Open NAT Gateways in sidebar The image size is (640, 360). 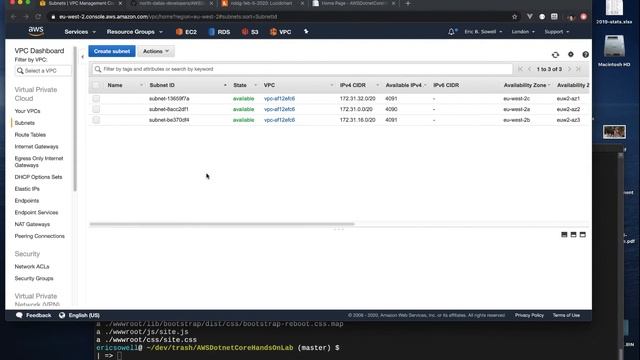(32, 224)
